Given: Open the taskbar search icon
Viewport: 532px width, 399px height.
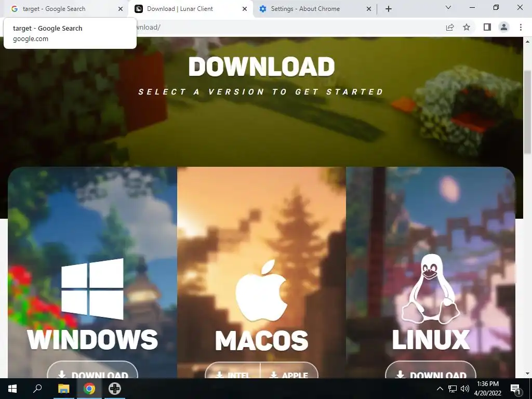Looking at the screenshot, I should pyautogui.click(x=37, y=389).
